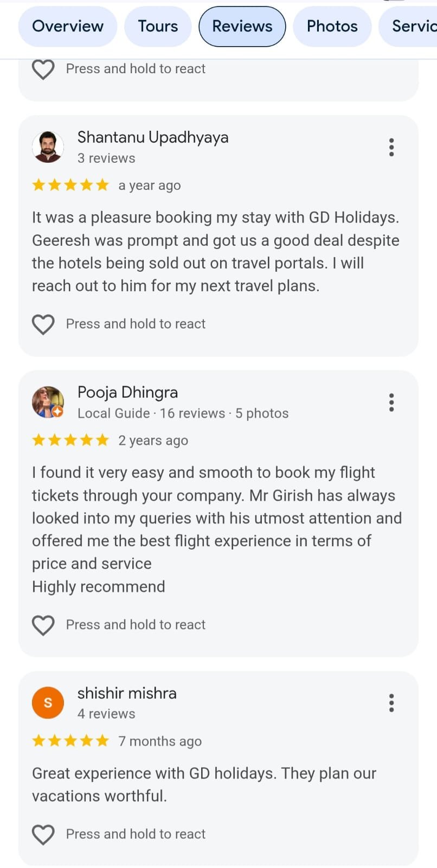React with heart to shishir mishra's review
This screenshot has width=437, height=868.
[x=43, y=834]
